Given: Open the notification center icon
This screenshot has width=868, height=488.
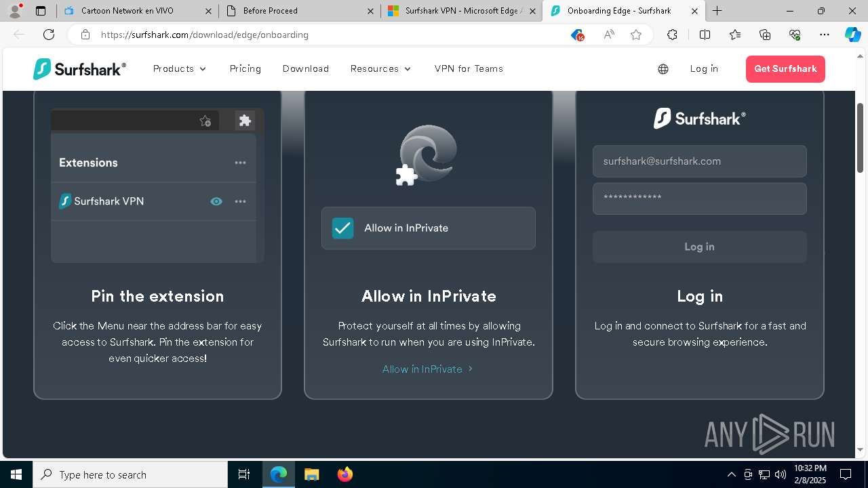Looking at the screenshot, I should pyautogui.click(x=846, y=474).
